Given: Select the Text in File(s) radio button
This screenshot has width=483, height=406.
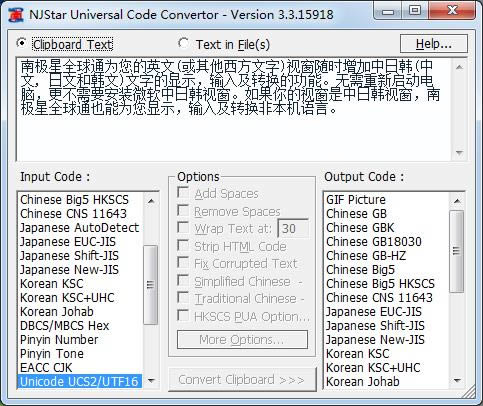Looking at the screenshot, I should (x=183, y=43).
